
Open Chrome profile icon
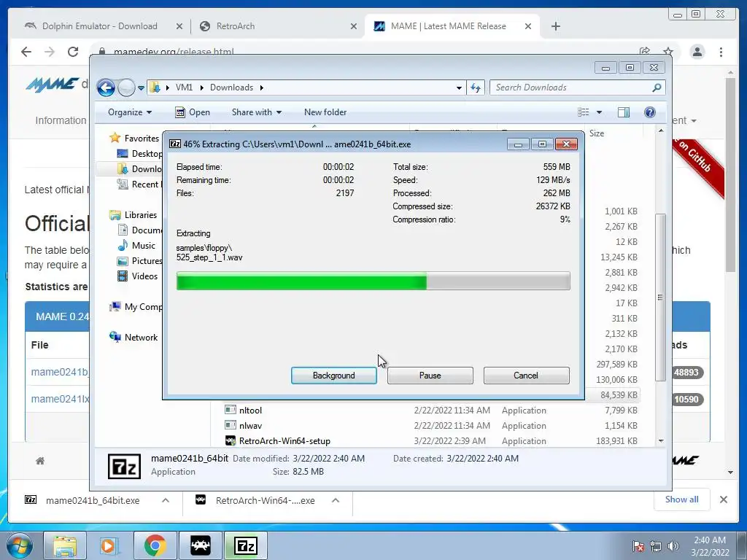coord(697,52)
